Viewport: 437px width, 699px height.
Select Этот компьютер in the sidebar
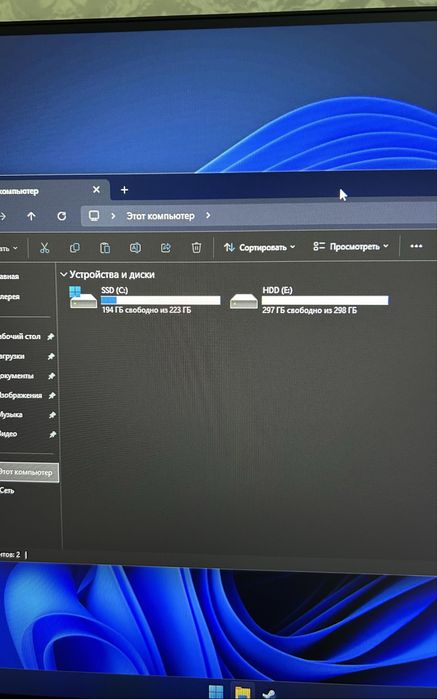pyautogui.click(x=29, y=472)
